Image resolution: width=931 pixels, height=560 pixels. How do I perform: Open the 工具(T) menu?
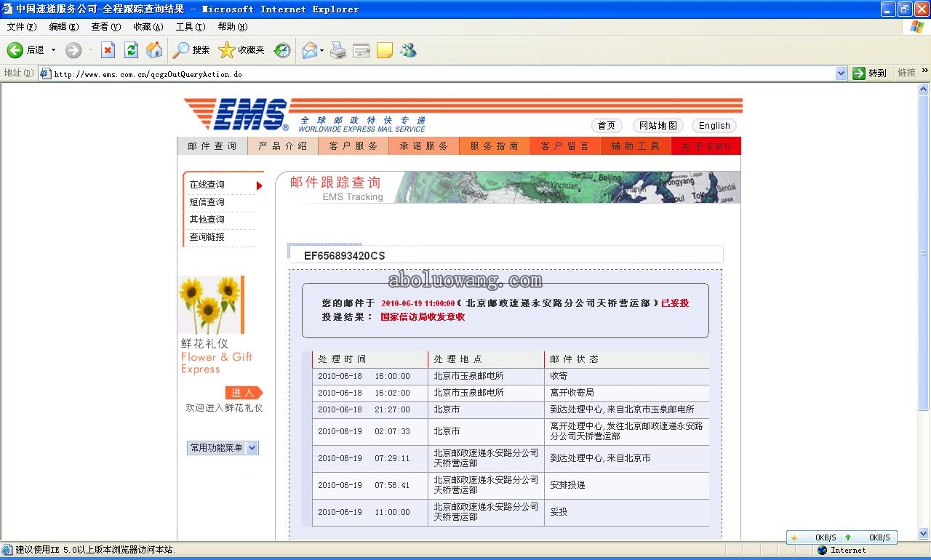click(x=190, y=27)
